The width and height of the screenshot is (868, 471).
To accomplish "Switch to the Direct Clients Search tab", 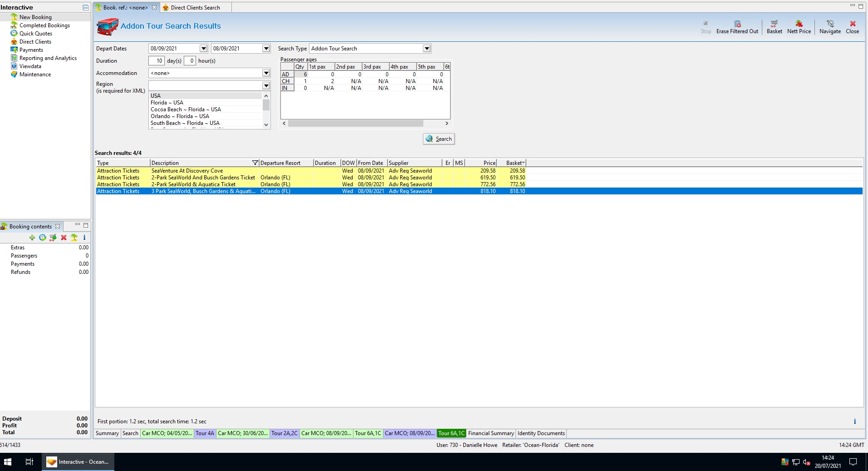I will [195, 8].
